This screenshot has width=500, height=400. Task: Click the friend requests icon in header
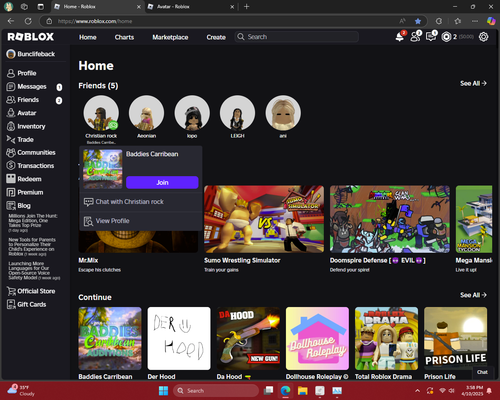(x=415, y=36)
